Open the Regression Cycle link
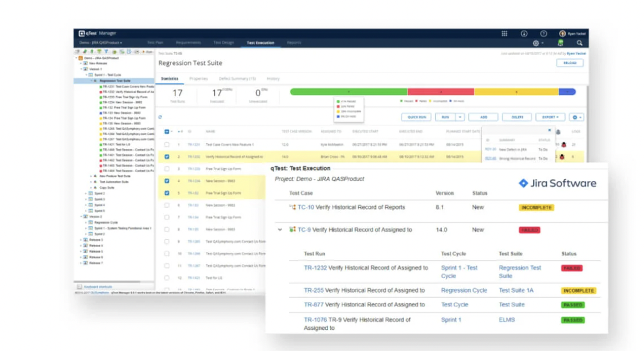This screenshot has width=644, height=351. (464, 290)
